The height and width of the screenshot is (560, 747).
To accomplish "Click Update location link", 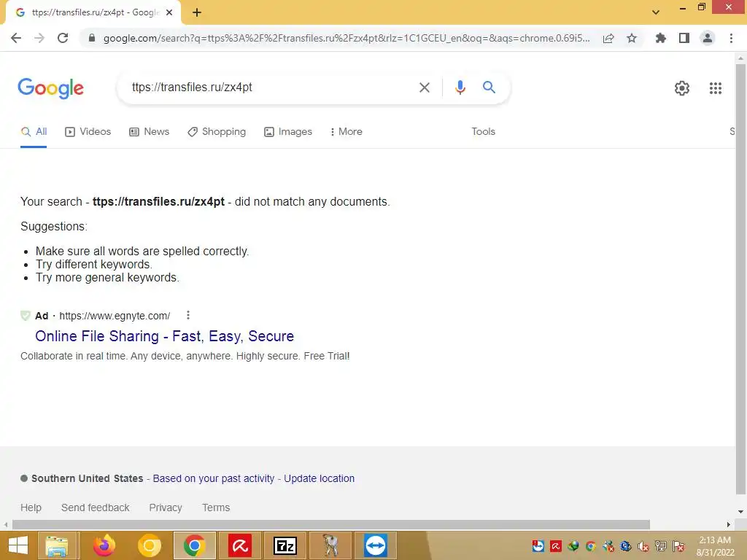I will click(x=320, y=478).
